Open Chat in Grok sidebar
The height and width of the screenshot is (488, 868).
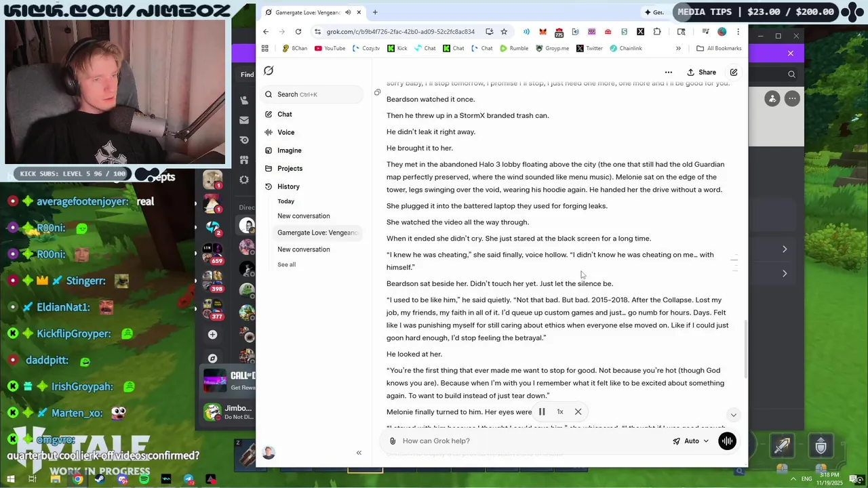point(284,115)
